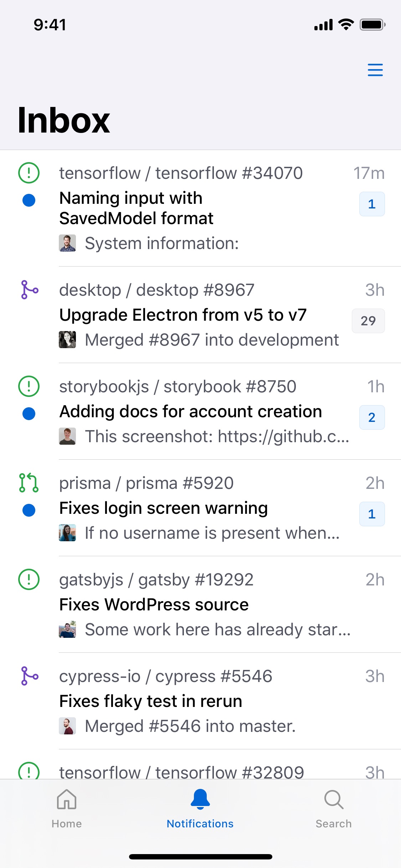The height and width of the screenshot is (868, 401).
Task: Tap comment count badge 29
Action: (x=368, y=321)
